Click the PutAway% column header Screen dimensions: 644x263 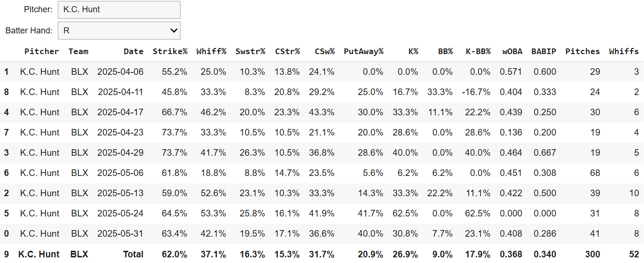click(363, 51)
